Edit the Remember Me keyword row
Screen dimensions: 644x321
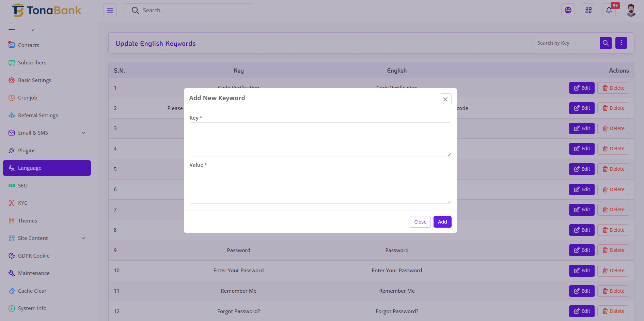click(581, 291)
